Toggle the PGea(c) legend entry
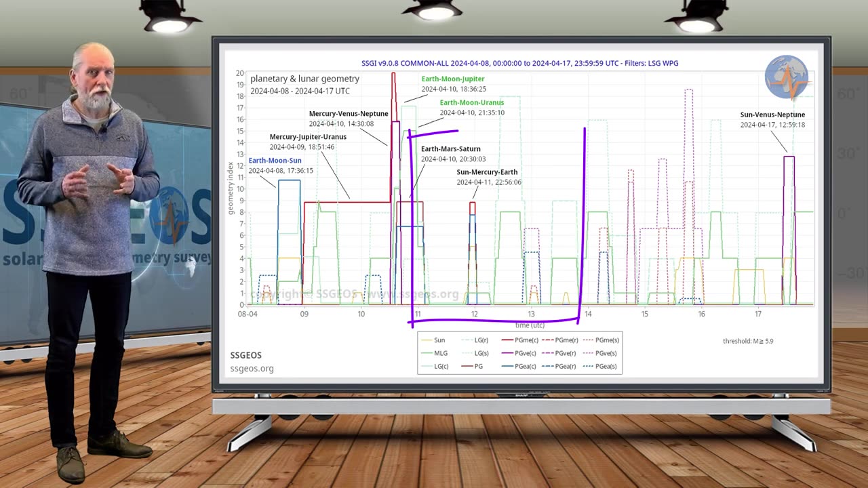Screen dimensions: 868x488 pyautogui.click(x=519, y=366)
